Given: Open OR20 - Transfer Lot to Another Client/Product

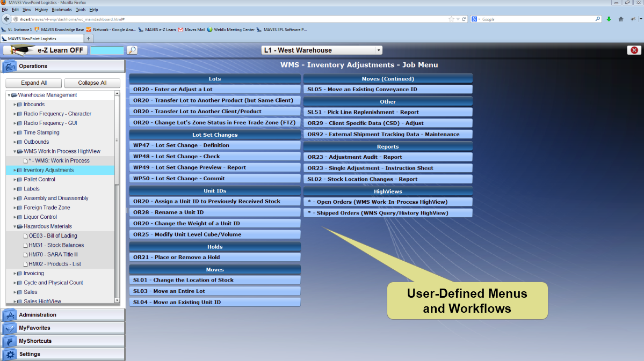Looking at the screenshot, I should 215,112.
